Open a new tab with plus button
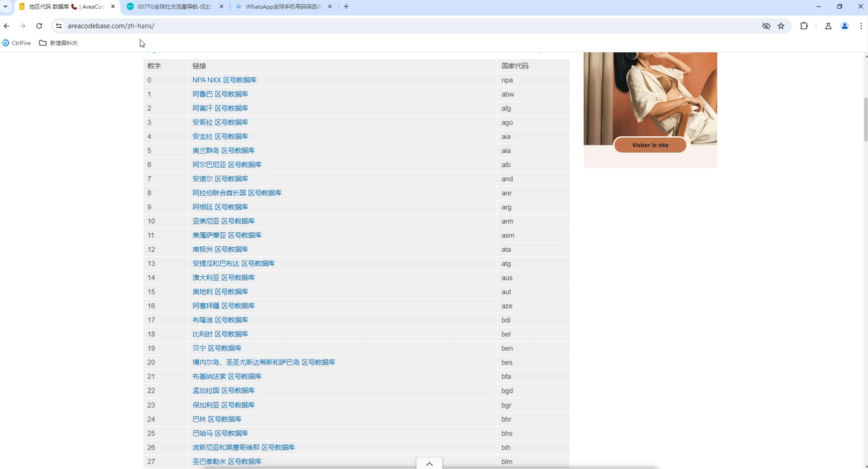This screenshot has width=868, height=469. [346, 6]
